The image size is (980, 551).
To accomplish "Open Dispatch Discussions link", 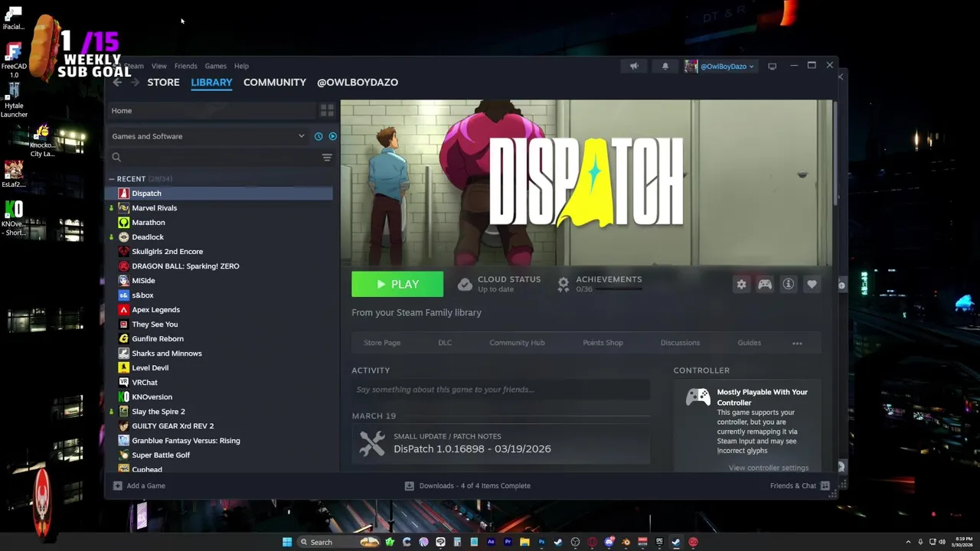I will coord(680,343).
